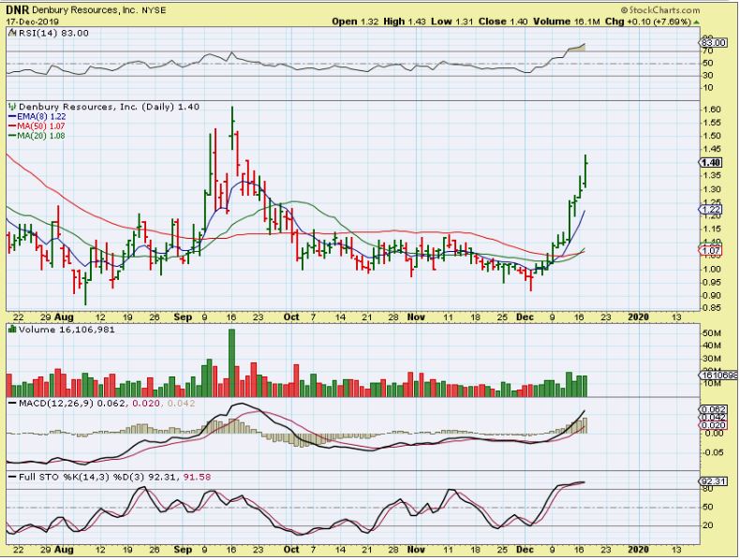Click the date 17-Dec-2019

click(x=33, y=22)
